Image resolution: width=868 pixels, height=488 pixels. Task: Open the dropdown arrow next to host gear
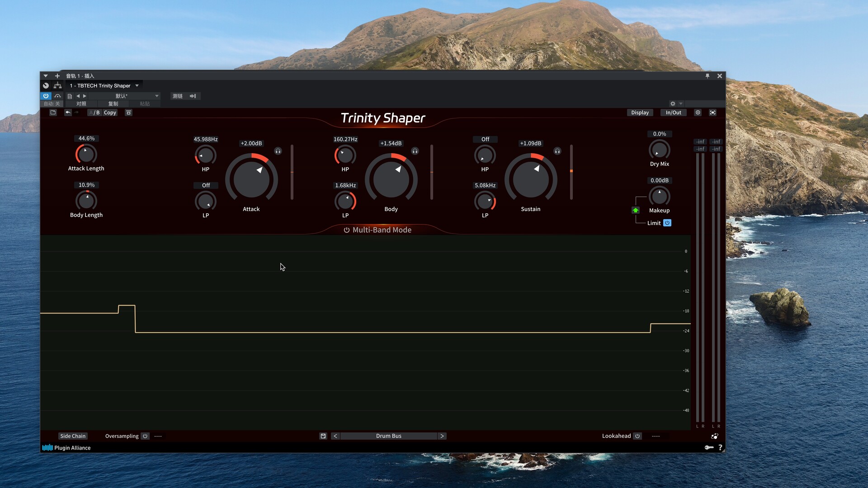pos(681,104)
